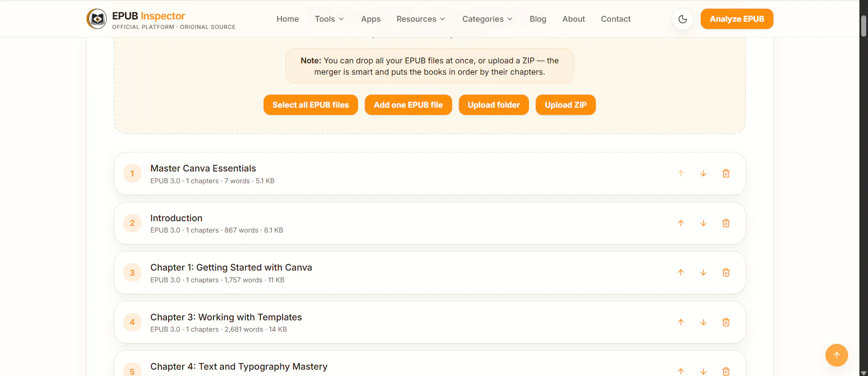
Task: Click Chapter 4: Text and Typography Mastery
Action: pos(239,366)
